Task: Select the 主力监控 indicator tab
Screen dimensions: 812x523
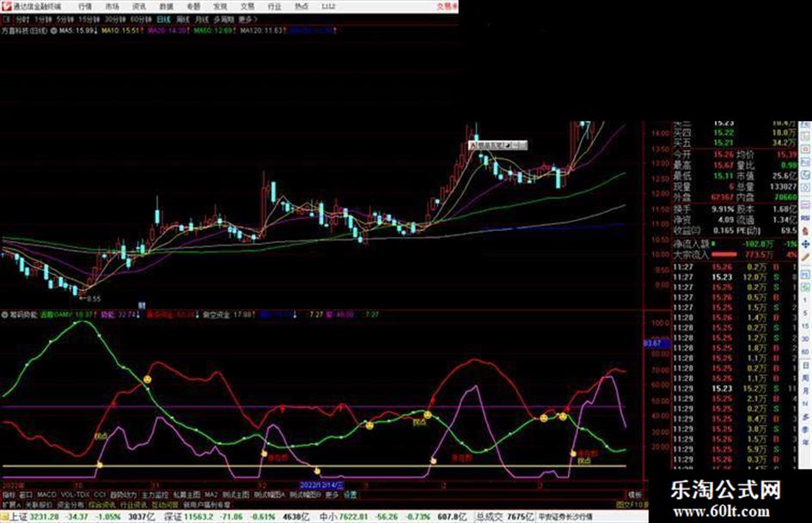Action: pos(155,495)
